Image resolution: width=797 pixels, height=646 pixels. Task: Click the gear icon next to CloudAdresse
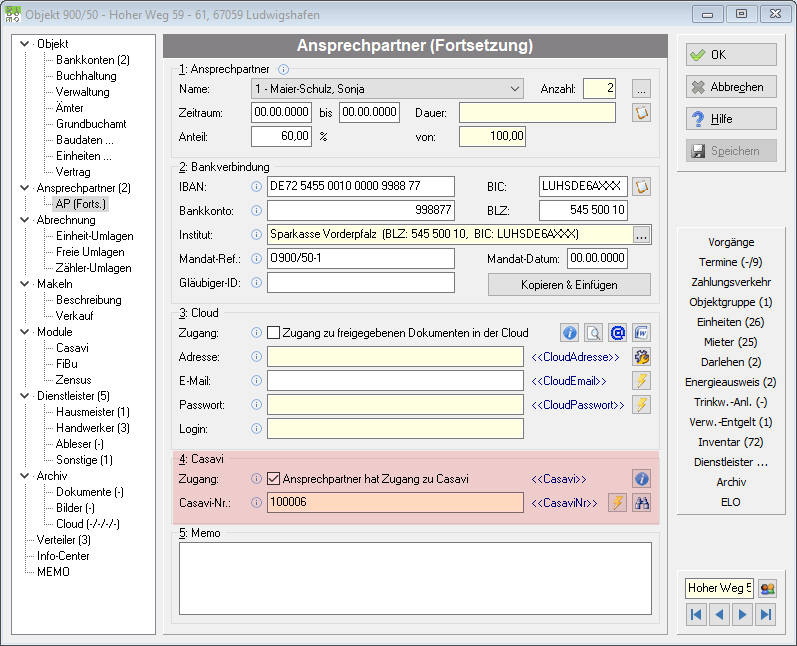click(641, 357)
